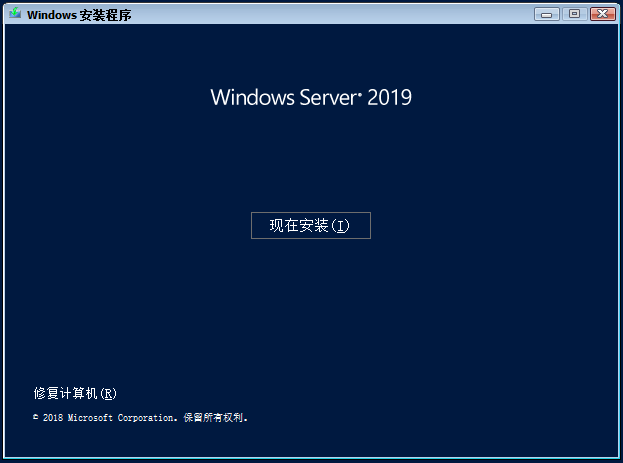This screenshot has height=463, width=623.
Task: Click the '2019' in the product heading
Action: coord(390,97)
